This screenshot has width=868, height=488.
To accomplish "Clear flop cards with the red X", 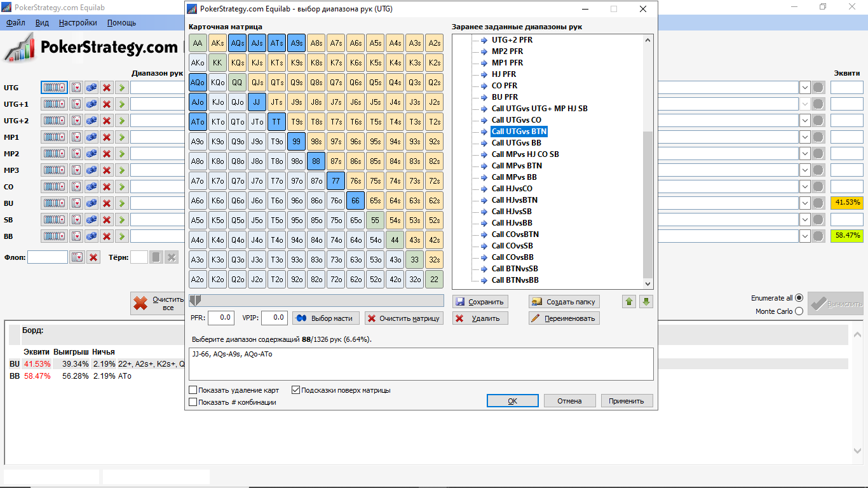I will click(93, 257).
